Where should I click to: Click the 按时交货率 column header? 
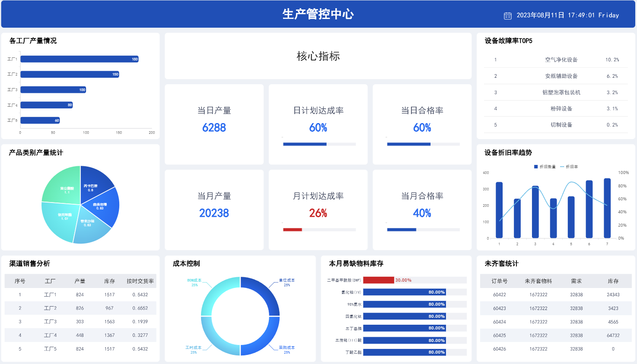click(x=140, y=281)
